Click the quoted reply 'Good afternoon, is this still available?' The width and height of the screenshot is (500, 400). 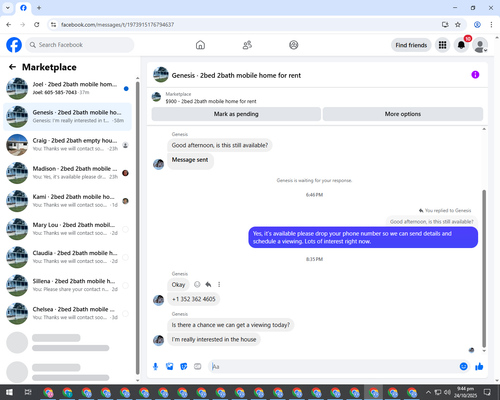click(431, 222)
